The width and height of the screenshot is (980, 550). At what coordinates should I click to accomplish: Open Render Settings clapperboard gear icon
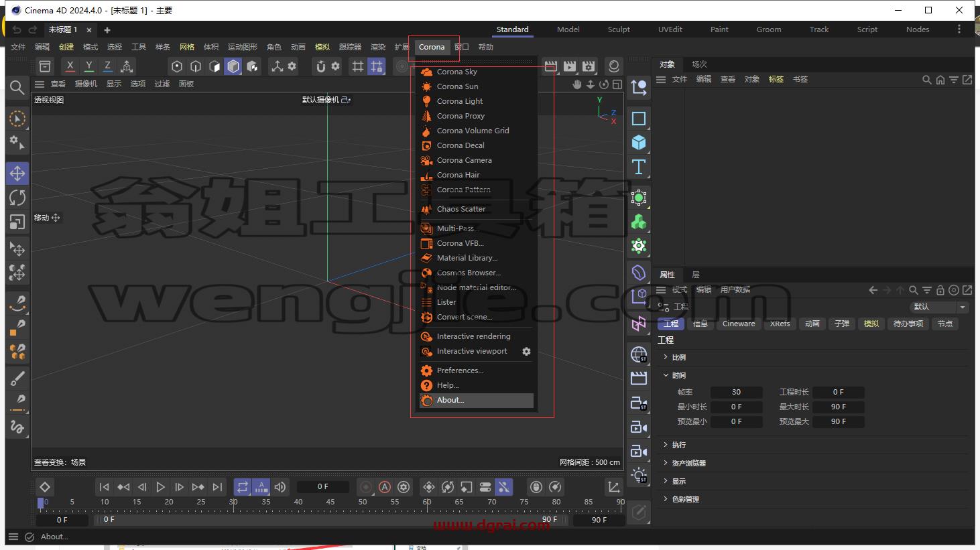point(589,66)
